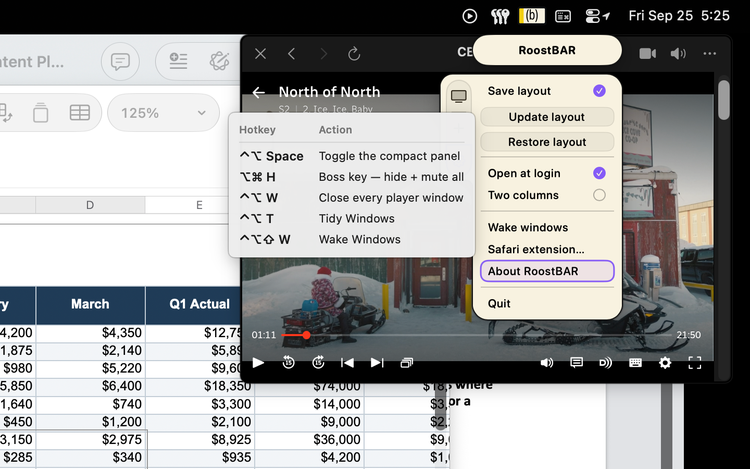Click the comment bubble icon in spreadsheet toolbar
The image size is (750, 469).
[120, 62]
